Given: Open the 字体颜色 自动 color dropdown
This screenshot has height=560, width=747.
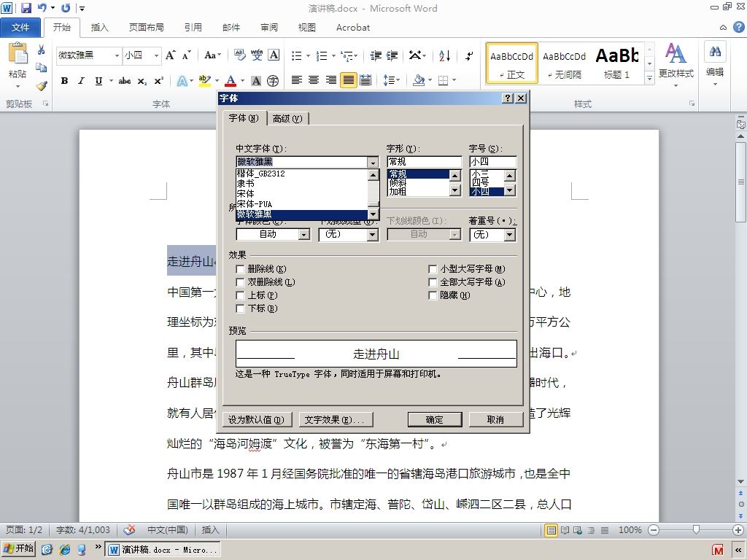Looking at the screenshot, I should tap(304, 234).
